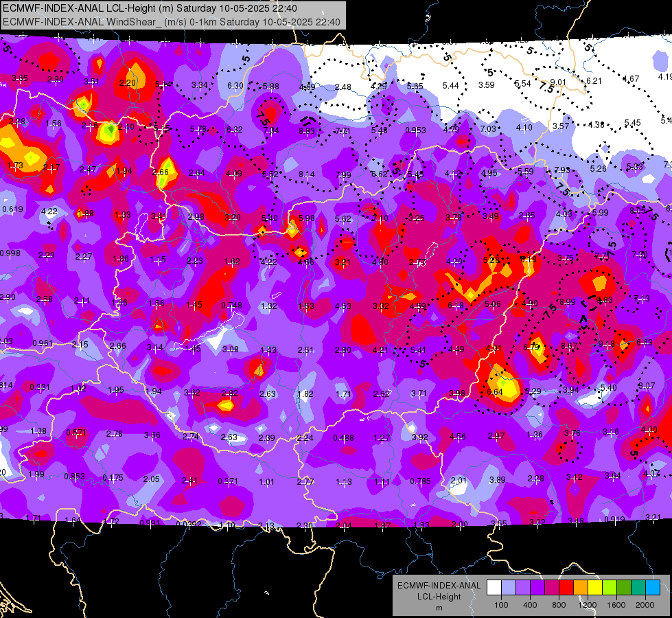Click the LCL-Height label in the legend
672x618 pixels.
pos(439,597)
